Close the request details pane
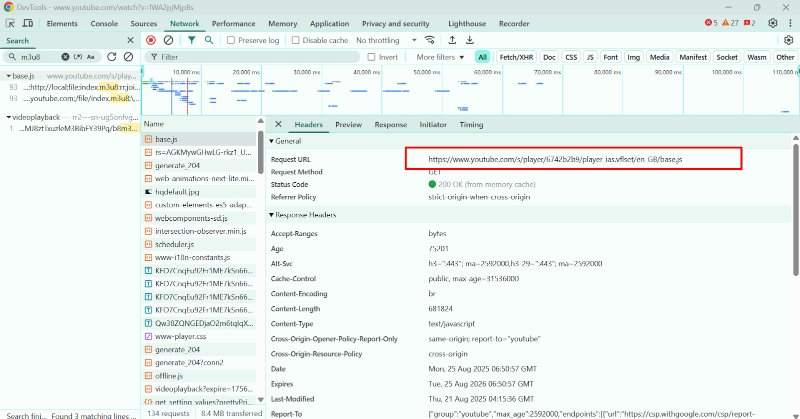800x419 pixels. 278,124
